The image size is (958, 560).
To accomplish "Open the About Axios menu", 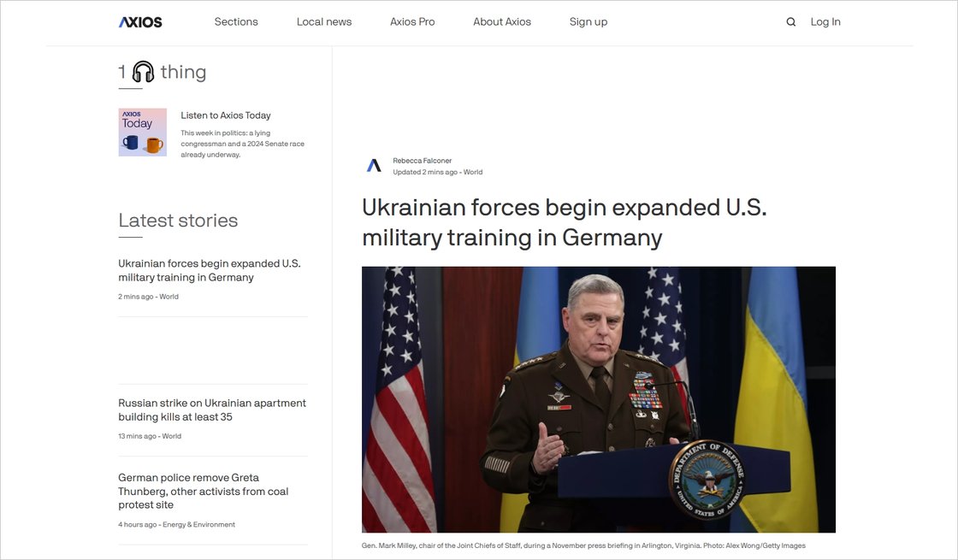I will [502, 22].
